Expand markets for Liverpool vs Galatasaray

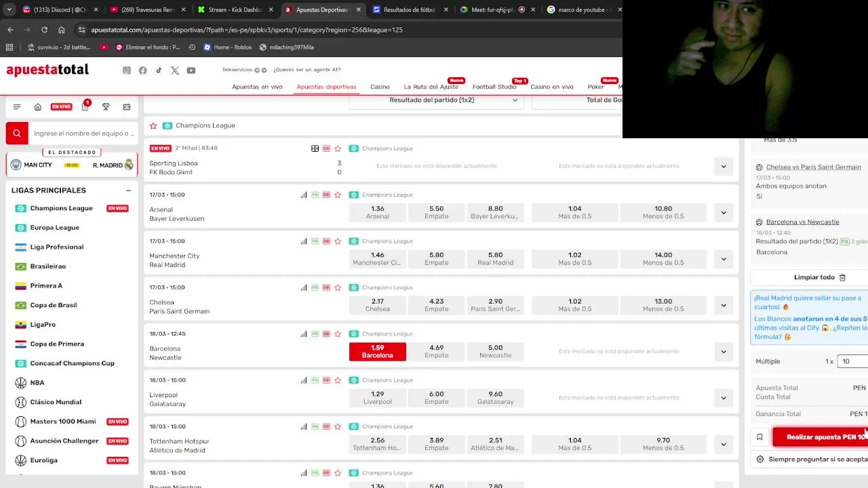[724, 398]
